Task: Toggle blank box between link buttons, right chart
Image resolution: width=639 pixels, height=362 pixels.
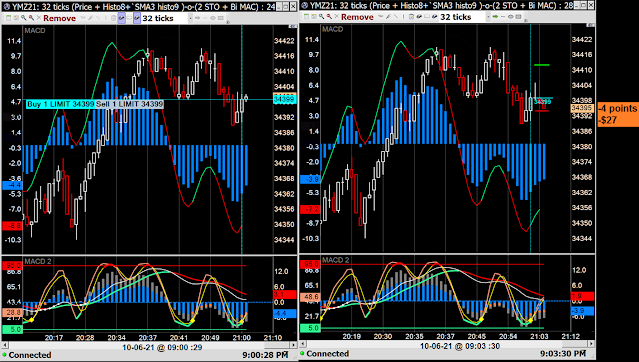Action: click(427, 17)
